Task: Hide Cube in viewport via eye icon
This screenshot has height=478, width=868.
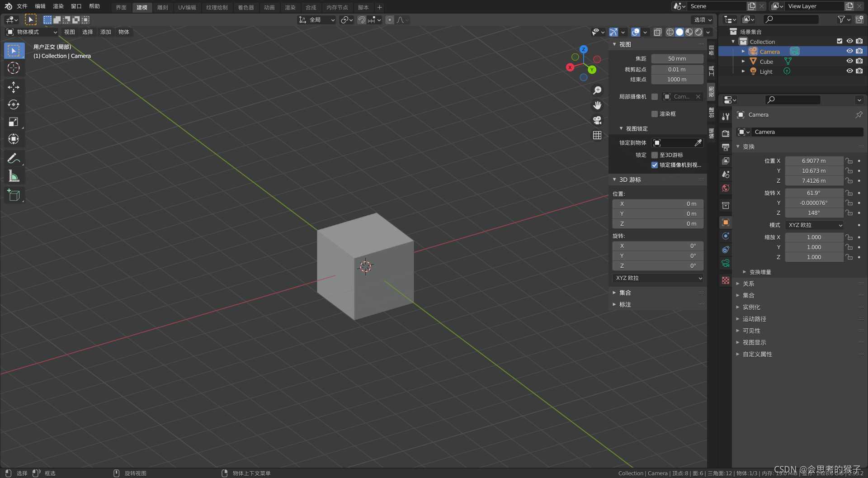Action: click(849, 61)
